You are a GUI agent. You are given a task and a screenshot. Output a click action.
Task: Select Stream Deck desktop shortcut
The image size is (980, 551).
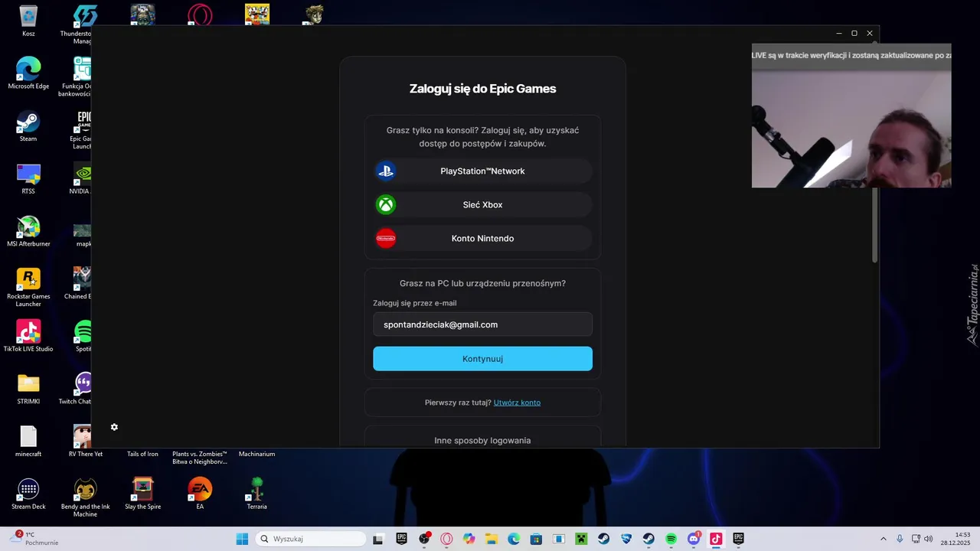pyautogui.click(x=28, y=494)
